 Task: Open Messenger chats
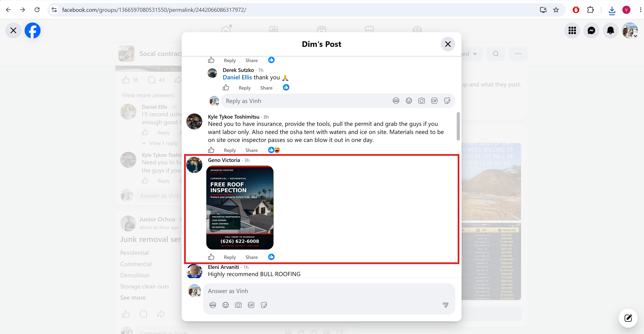click(x=591, y=30)
